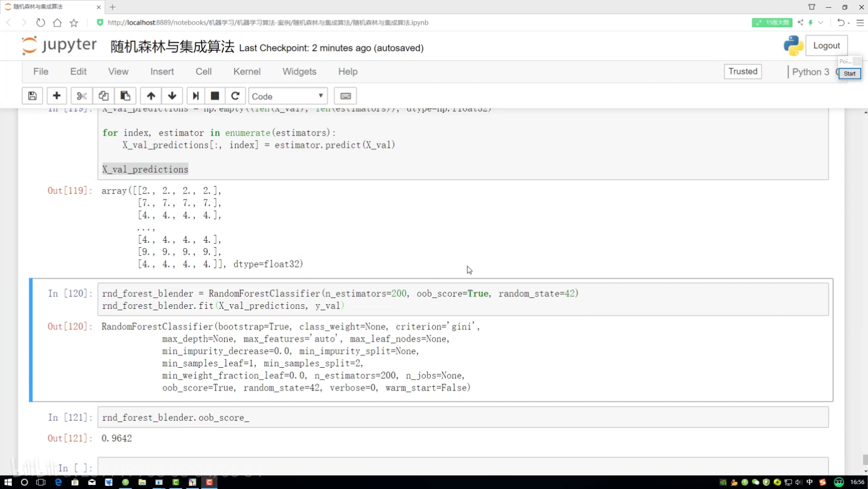Insert a cell below with the plus icon
868x489 pixels.
(57, 96)
